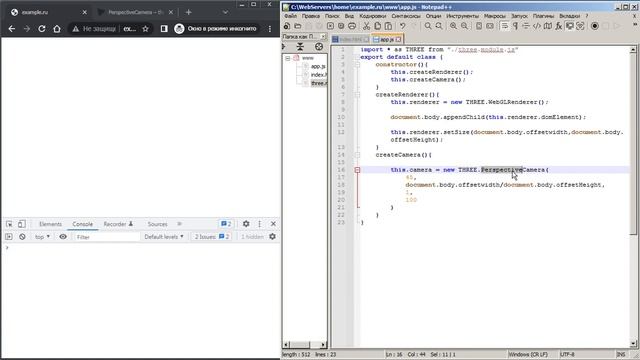Screen dimensions: 640x360
Task: Collapse the createCamera fold marker at line 14
Action: [x=357, y=155]
